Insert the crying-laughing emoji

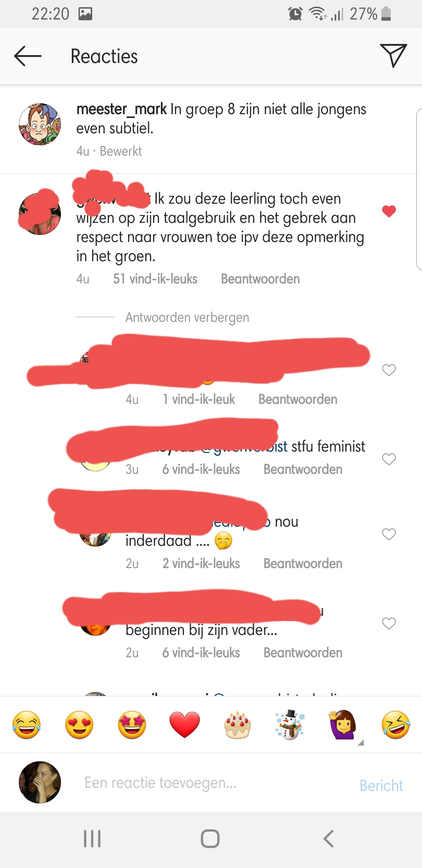click(27, 725)
